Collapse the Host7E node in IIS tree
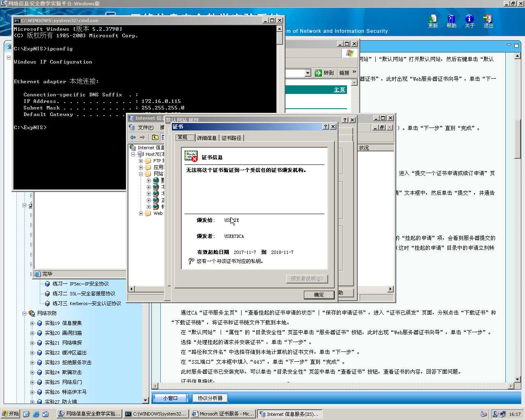 click(x=133, y=154)
